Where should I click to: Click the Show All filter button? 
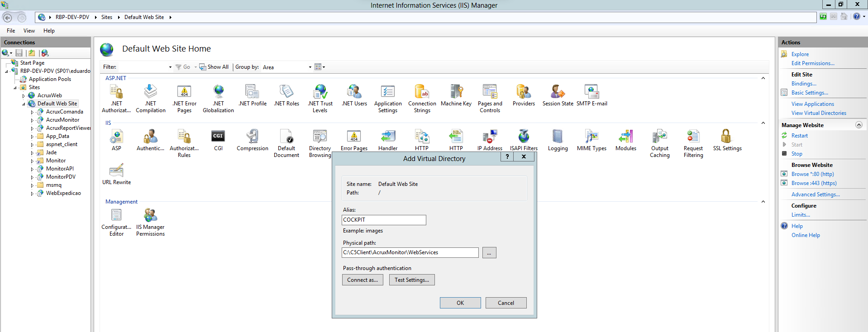click(x=214, y=67)
